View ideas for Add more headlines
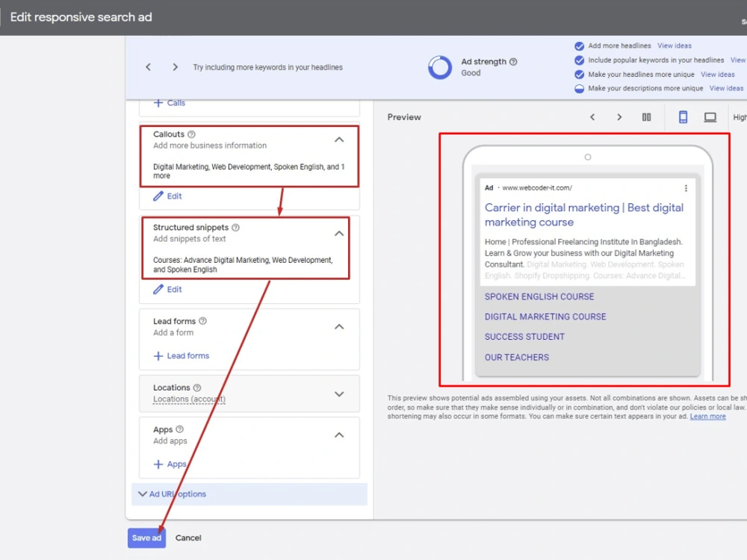747x560 pixels. click(x=674, y=46)
